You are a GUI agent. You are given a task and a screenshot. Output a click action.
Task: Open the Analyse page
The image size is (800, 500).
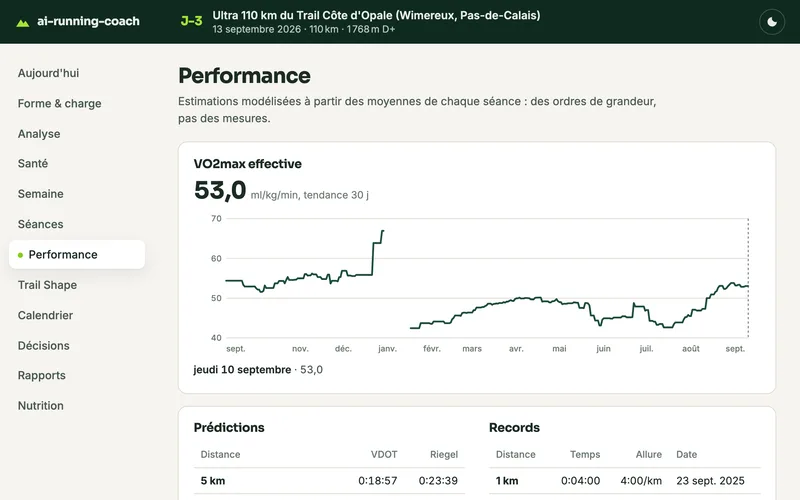(39, 134)
